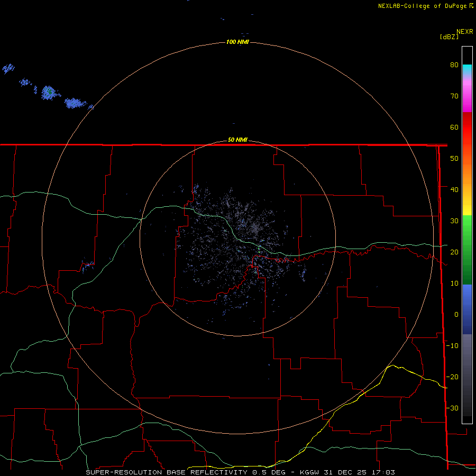Click the 20 value on the dBZ scale
The height and width of the screenshot is (476, 476).
(x=454, y=252)
